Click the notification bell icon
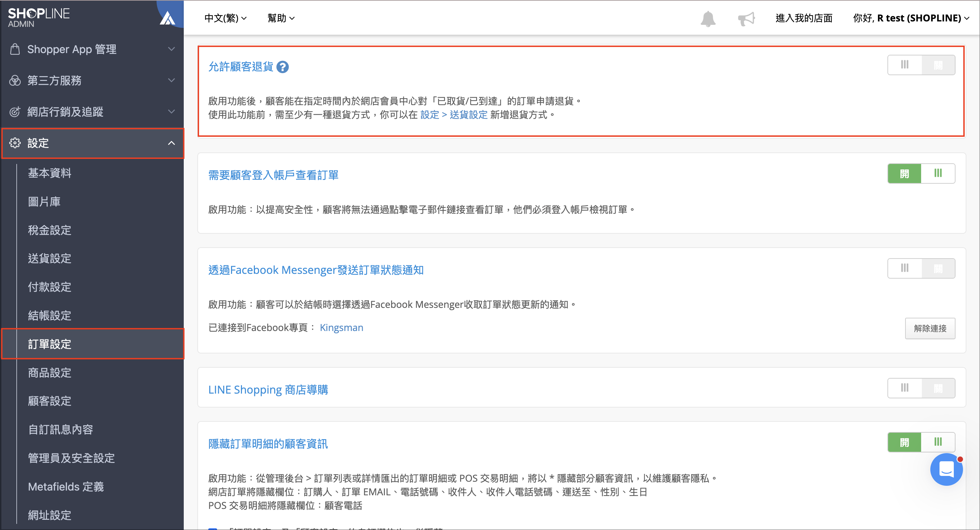The width and height of the screenshot is (980, 530). point(708,18)
